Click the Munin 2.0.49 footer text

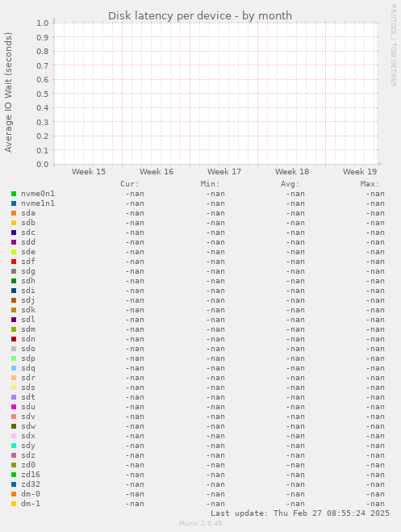tap(200, 523)
